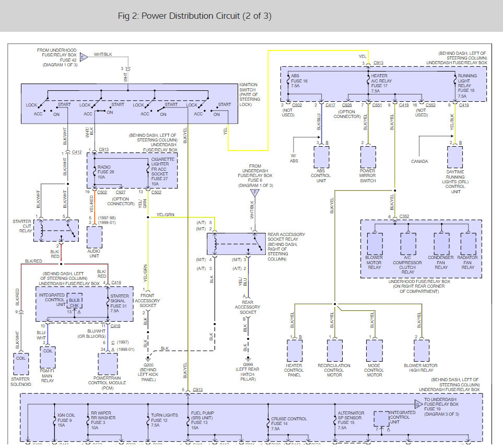Click the CONDENSER FAN RELAY box
The height and width of the screenshot is (448, 503).
(442, 244)
